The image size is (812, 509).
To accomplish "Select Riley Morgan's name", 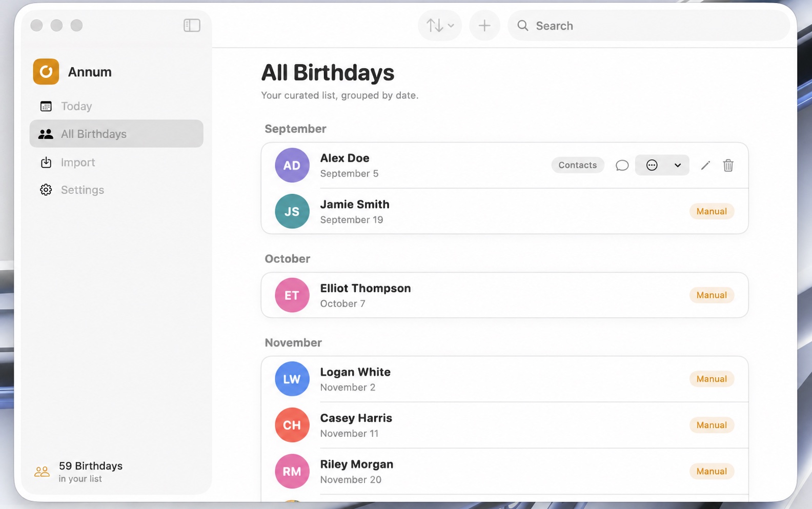I will pos(357,464).
